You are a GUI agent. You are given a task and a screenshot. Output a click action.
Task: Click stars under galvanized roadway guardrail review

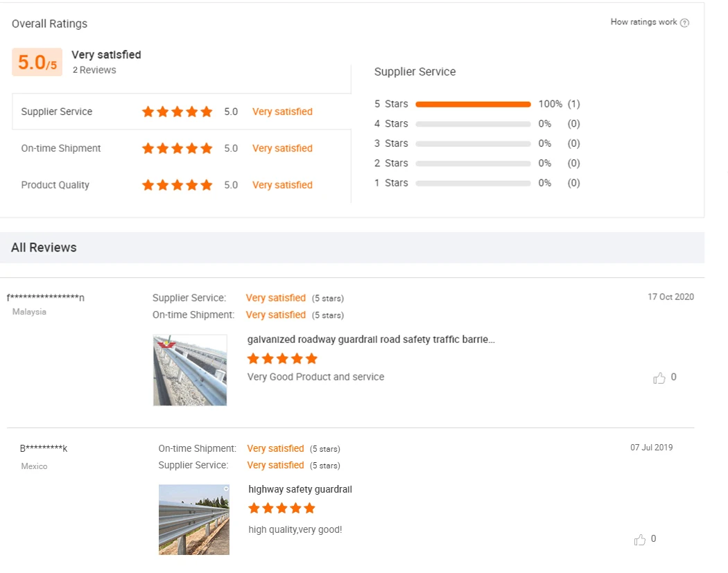point(282,358)
